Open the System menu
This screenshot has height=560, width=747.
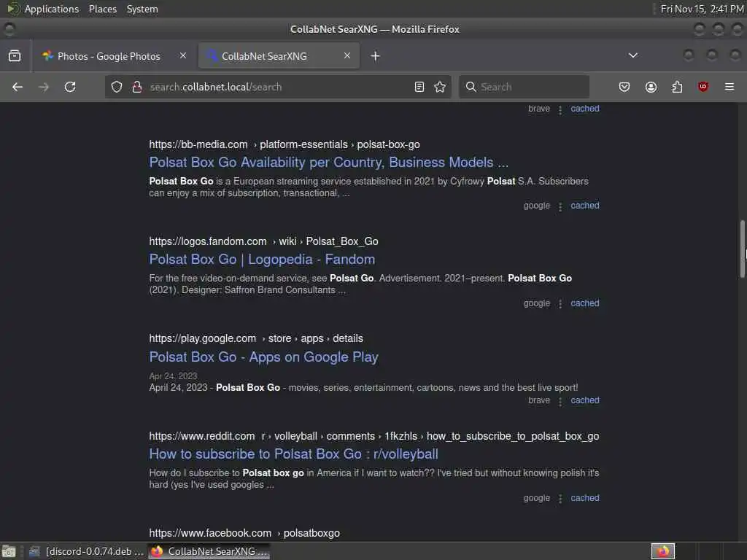[x=142, y=9]
